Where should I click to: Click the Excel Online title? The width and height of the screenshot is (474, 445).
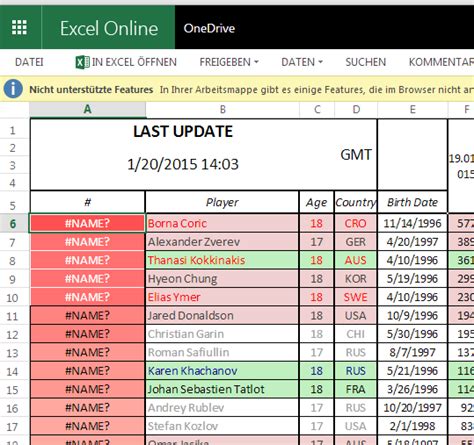pos(109,28)
